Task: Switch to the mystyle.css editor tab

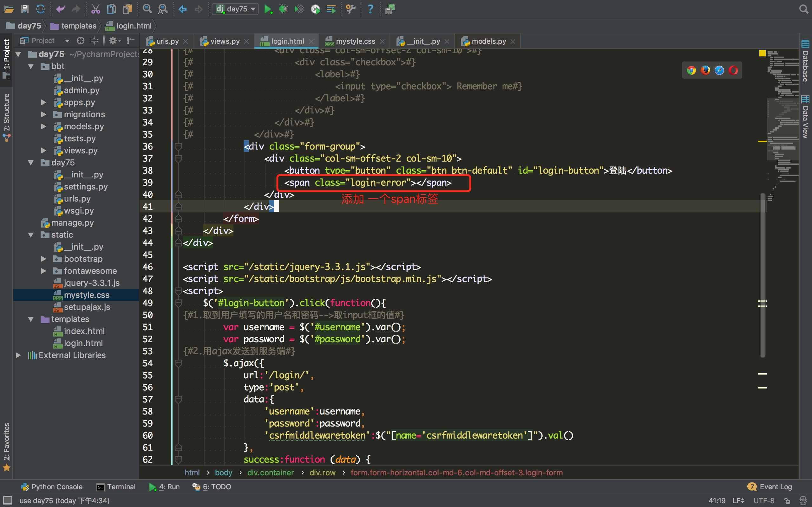Action: tap(355, 41)
